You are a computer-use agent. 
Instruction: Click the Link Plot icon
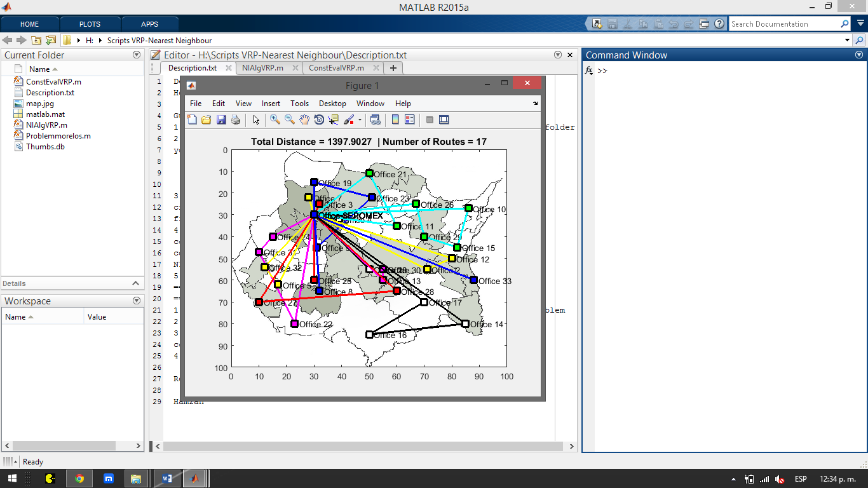click(x=375, y=119)
